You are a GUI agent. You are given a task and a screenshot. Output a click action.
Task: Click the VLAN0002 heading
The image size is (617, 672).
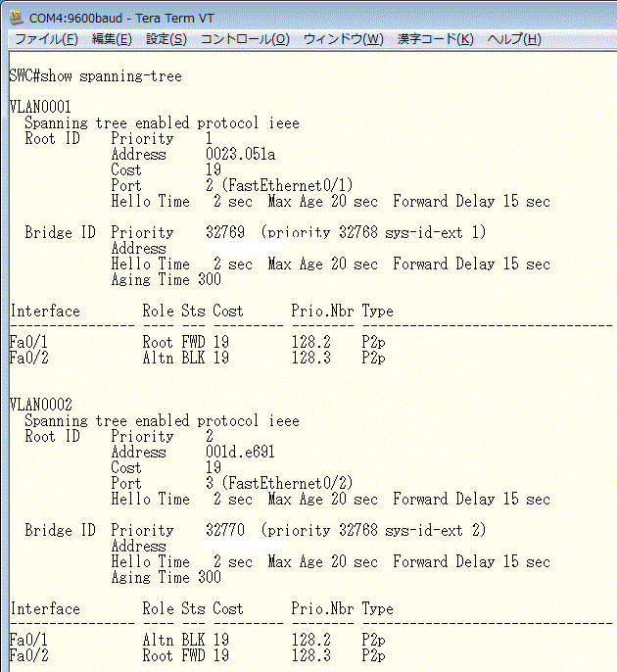41,405
